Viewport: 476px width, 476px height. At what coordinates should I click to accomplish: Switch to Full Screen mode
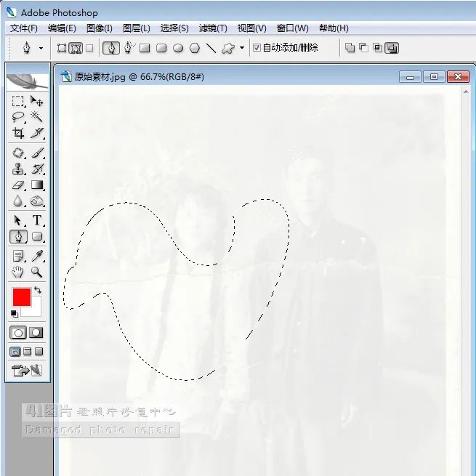click(x=39, y=352)
